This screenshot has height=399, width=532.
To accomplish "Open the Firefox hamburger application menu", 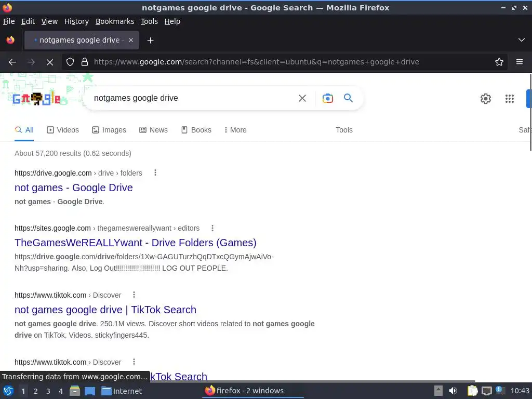I will [520, 62].
